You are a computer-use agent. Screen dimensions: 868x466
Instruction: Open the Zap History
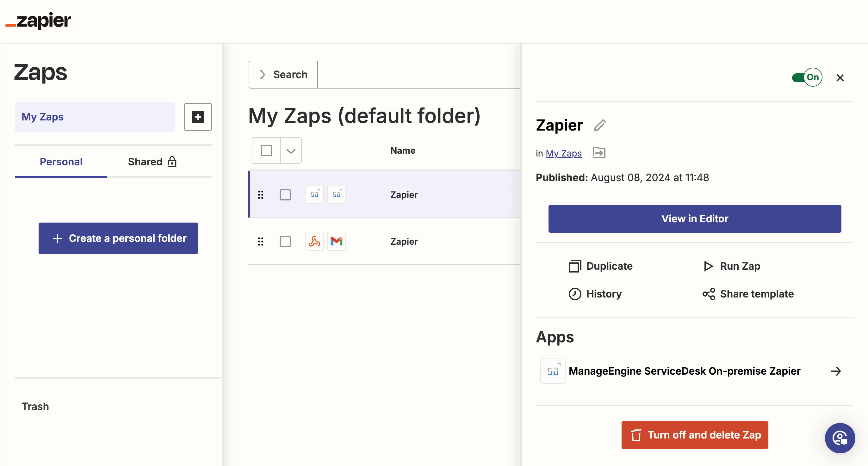[x=595, y=294]
